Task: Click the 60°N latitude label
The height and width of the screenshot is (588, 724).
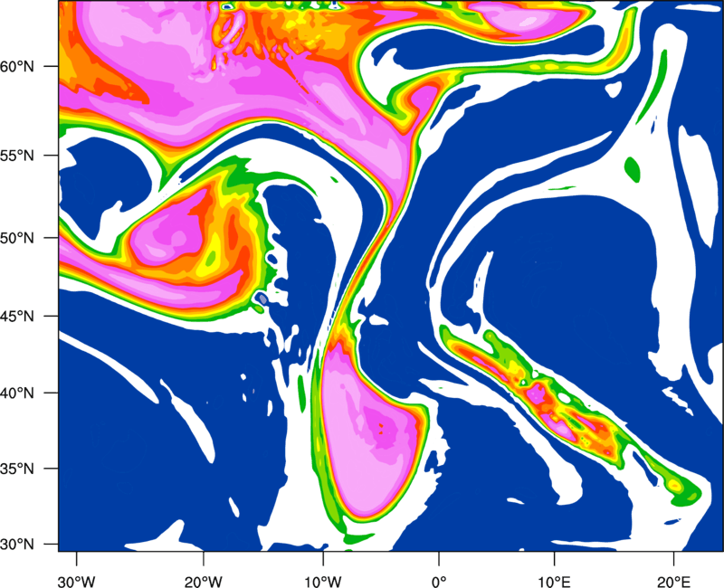Action: point(17,67)
